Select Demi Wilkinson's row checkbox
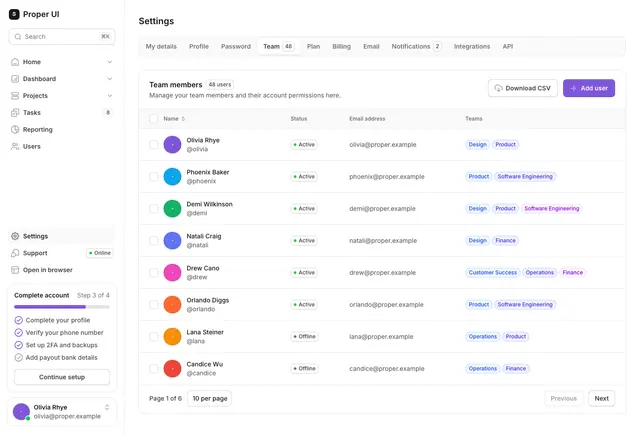This screenshot has width=640, height=435. click(153, 209)
